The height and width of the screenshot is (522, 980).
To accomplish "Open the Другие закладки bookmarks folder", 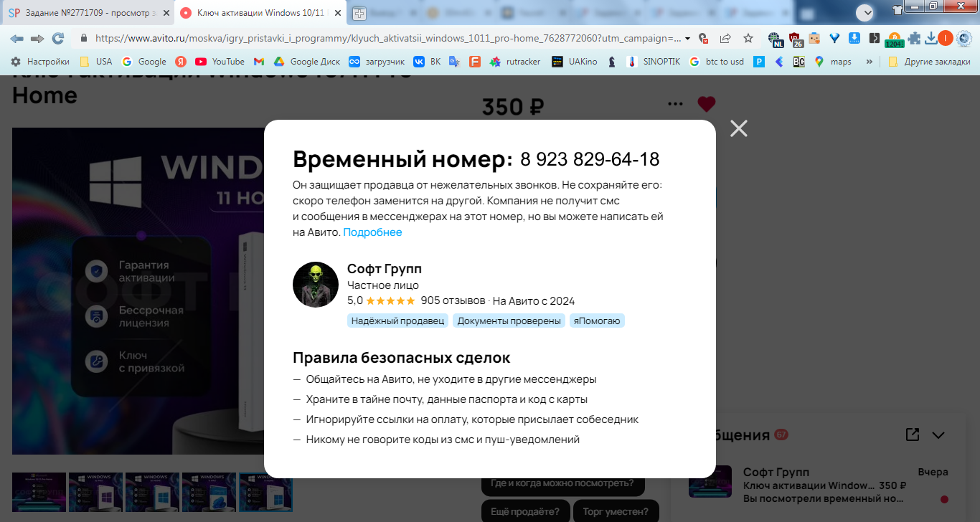I will coord(929,62).
